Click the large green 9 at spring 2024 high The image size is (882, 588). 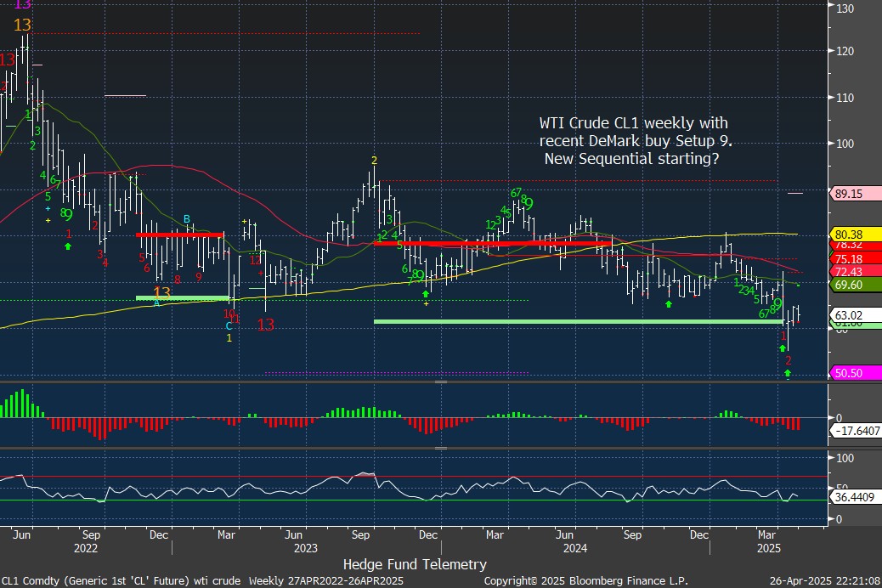[529, 203]
